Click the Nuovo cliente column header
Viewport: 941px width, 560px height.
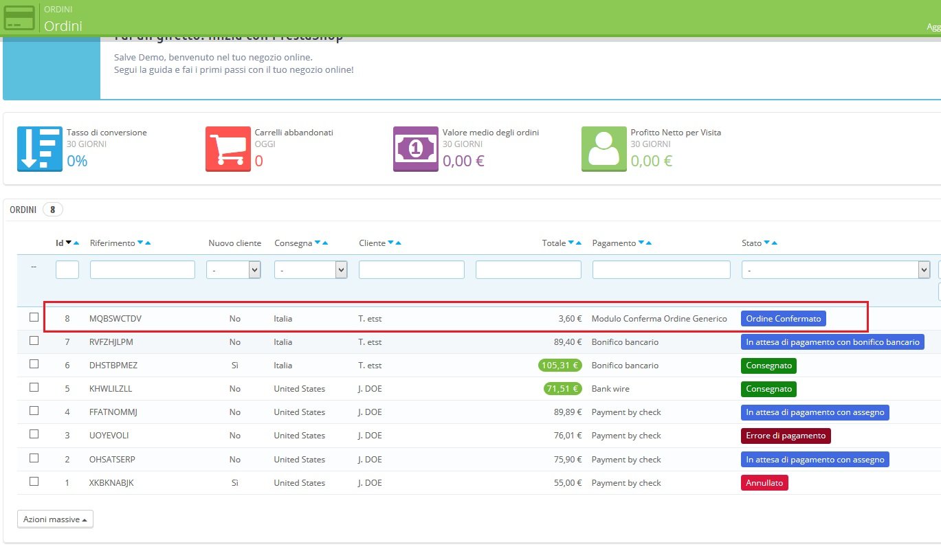pyautogui.click(x=234, y=243)
